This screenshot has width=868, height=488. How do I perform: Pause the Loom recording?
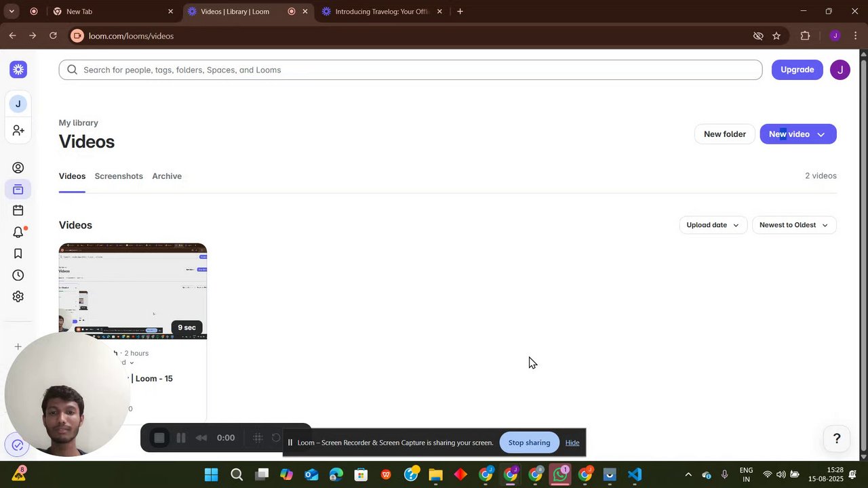coord(181,438)
